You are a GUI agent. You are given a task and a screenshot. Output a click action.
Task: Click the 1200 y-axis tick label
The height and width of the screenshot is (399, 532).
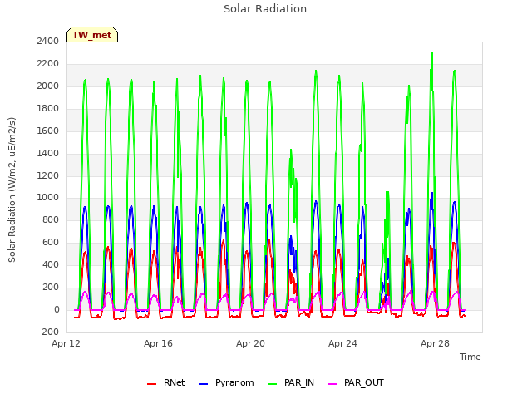tap(48, 175)
